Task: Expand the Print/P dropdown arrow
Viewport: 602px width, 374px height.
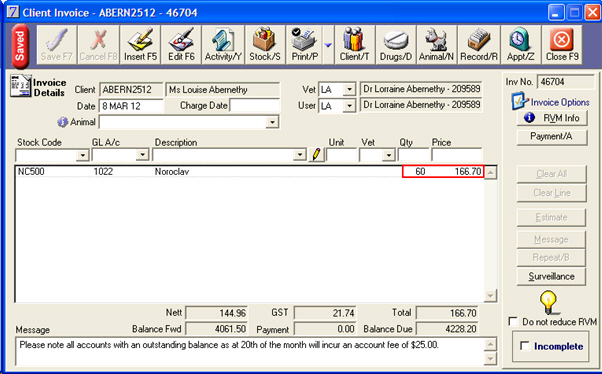Action: pos(328,45)
